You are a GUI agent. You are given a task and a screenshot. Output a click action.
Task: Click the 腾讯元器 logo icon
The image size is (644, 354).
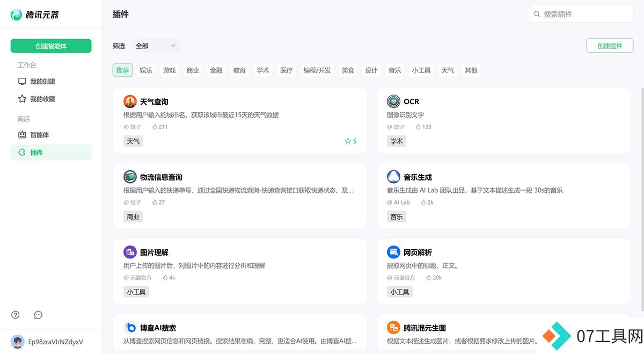point(17,15)
